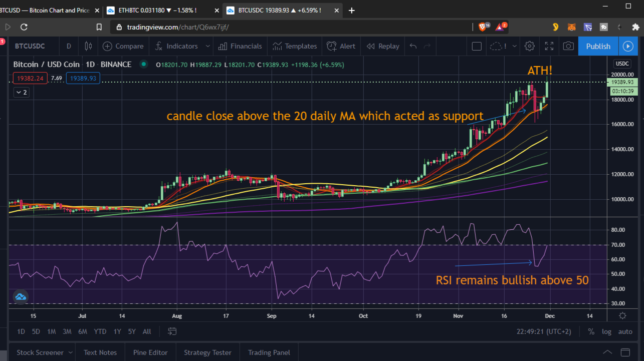644x361 pixels.
Task: Enable percentage scale on the price axis
Action: pyautogui.click(x=591, y=331)
